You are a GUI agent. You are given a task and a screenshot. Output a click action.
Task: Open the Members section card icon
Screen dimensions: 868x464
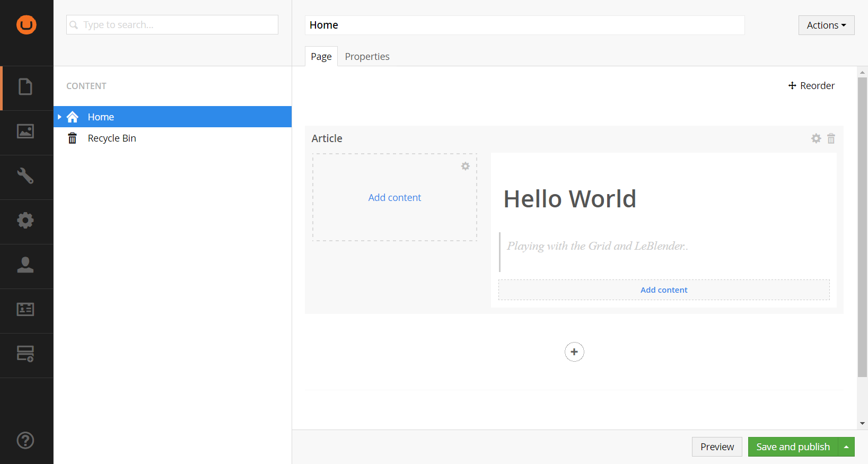[x=25, y=309]
